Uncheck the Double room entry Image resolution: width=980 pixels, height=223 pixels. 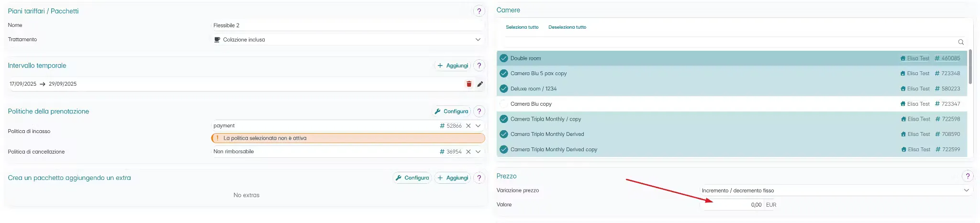pyautogui.click(x=504, y=58)
